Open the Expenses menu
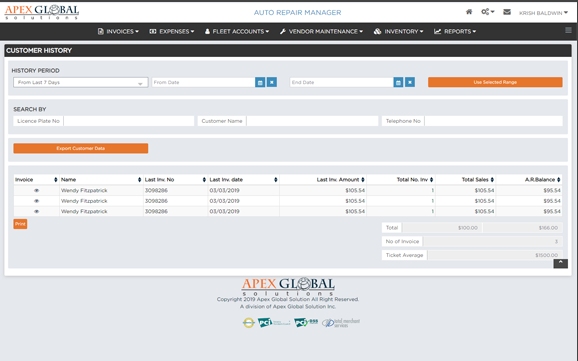This screenshot has height=361, width=578. [172, 31]
